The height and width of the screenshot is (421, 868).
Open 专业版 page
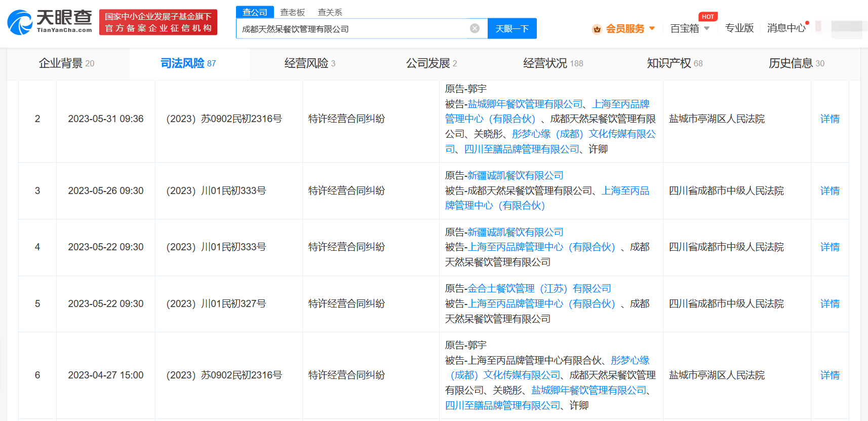coord(739,28)
